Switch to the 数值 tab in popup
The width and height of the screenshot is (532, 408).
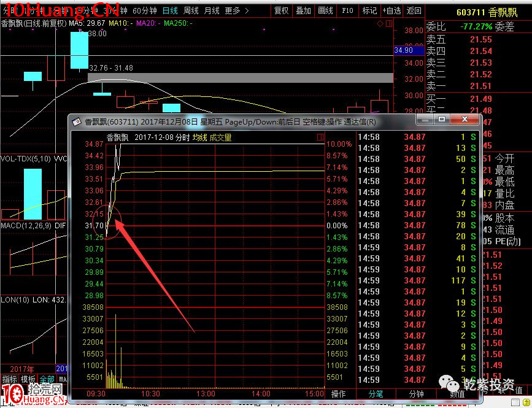pos(457,394)
